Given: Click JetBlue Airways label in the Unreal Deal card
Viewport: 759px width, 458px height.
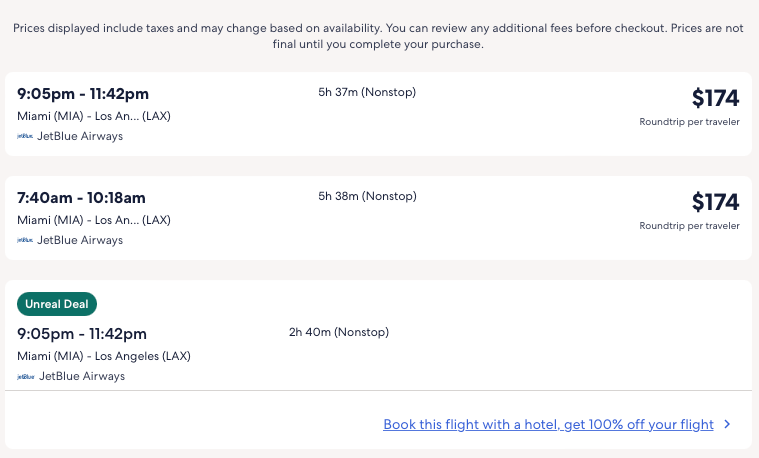Looking at the screenshot, I should [x=81, y=376].
